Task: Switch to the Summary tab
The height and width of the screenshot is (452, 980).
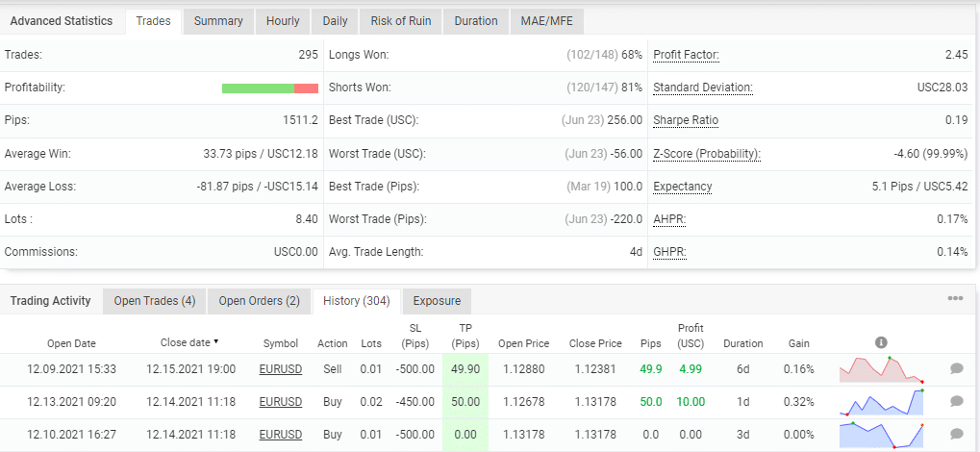Action: [218, 21]
